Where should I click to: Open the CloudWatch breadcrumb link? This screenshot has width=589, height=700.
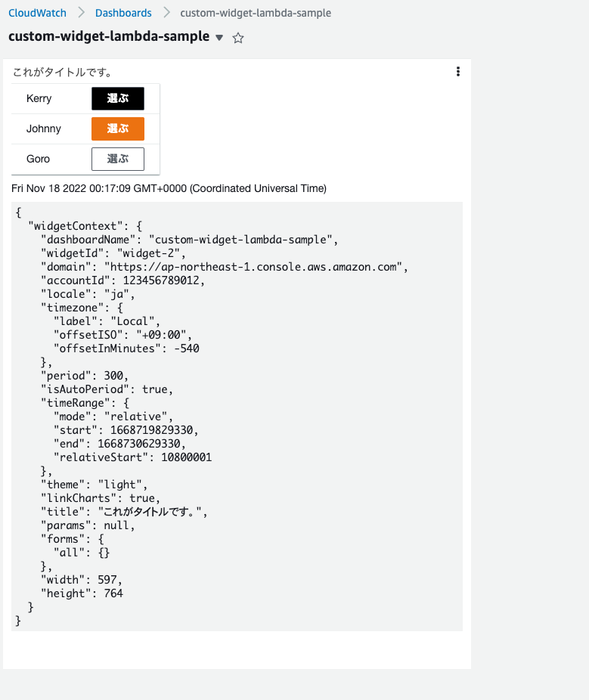click(x=37, y=13)
